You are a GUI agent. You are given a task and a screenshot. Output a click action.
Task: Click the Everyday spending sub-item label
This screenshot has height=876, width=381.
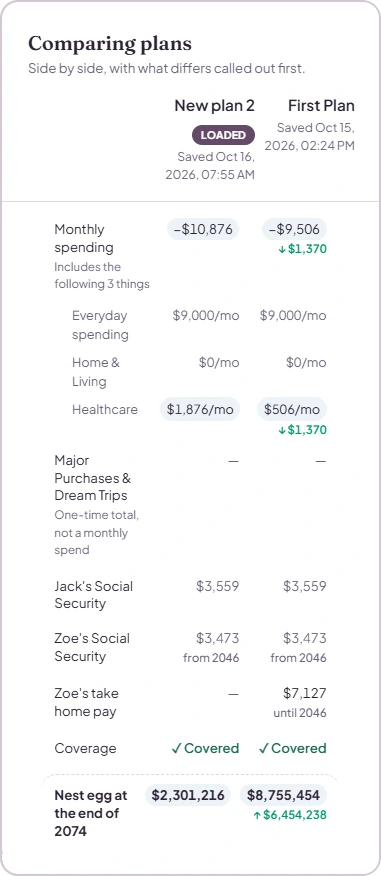(100, 325)
